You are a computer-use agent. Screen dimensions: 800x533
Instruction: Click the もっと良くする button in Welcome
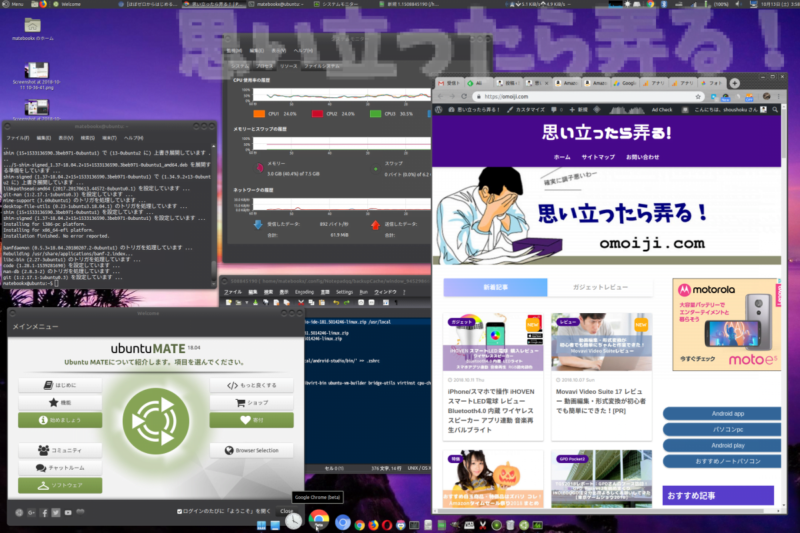pos(252,385)
